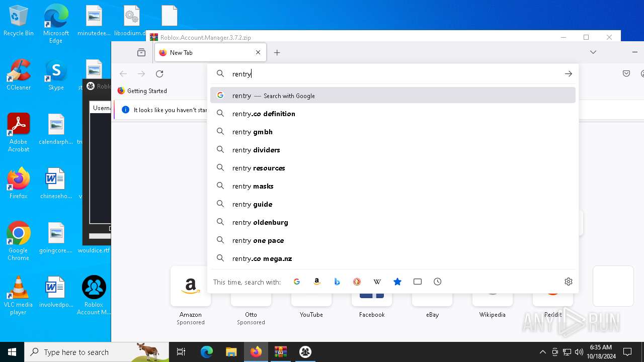Viewport: 644px width, 362px height.
Task: Open the chineseho Word document on desktop
Action: pyautogui.click(x=56, y=184)
